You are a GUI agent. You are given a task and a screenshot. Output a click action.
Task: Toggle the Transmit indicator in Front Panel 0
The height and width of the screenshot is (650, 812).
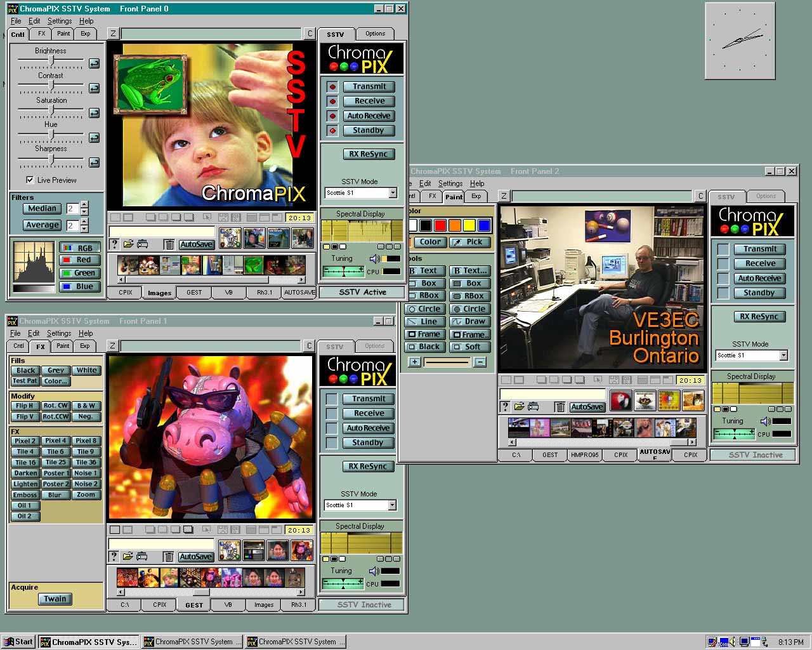point(332,87)
